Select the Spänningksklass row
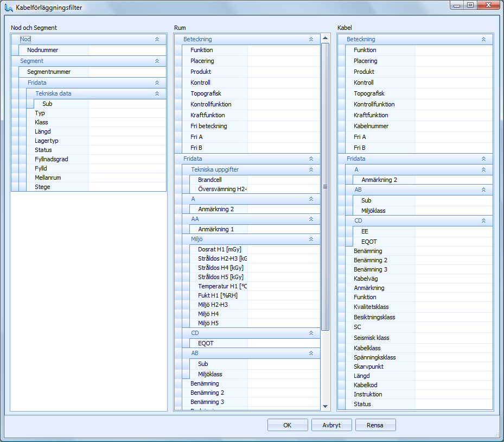Screen dimensions: 504x442 [419, 357]
